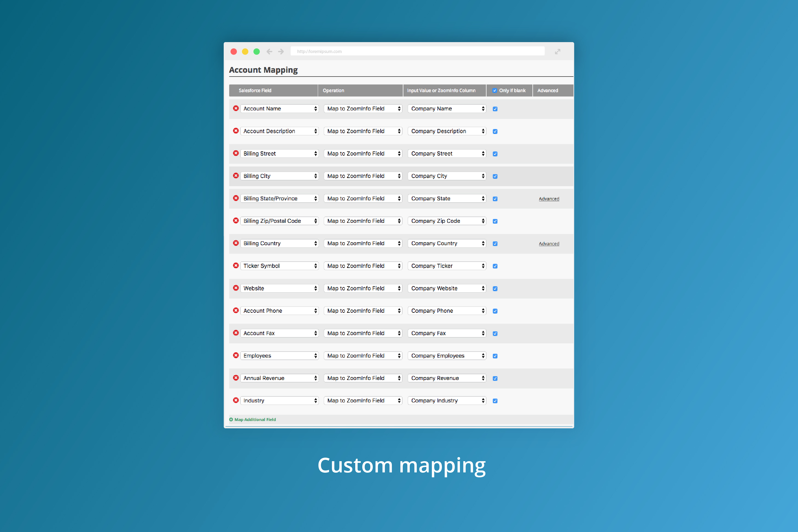The image size is (798, 532).
Task: Click the browser address bar
Action: click(x=418, y=51)
